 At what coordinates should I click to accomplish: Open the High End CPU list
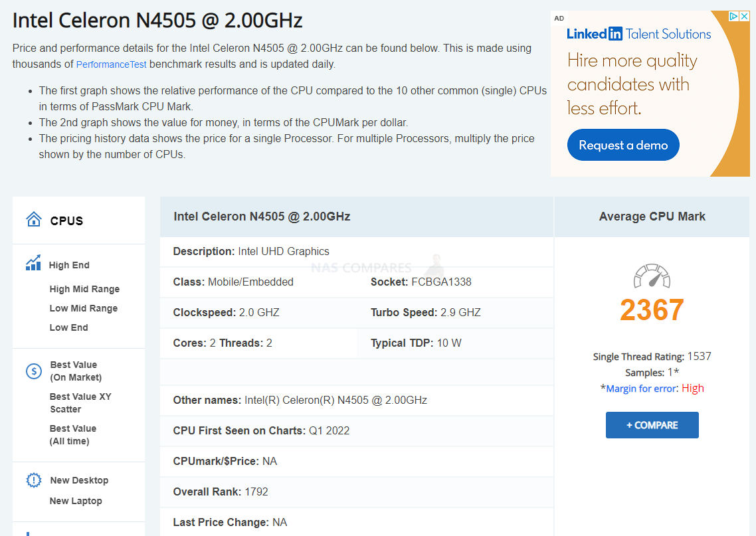(x=69, y=265)
